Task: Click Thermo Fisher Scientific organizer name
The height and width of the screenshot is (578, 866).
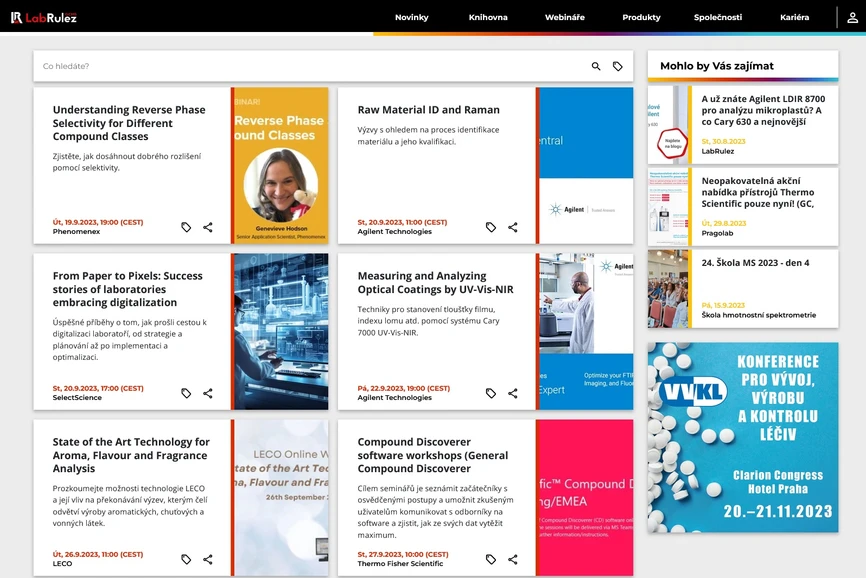Action: pyautogui.click(x=400, y=564)
